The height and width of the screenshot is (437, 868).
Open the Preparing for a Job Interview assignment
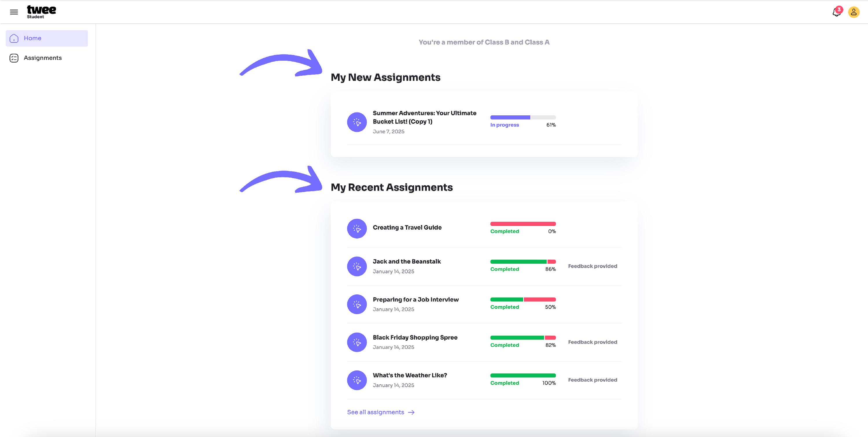point(415,300)
